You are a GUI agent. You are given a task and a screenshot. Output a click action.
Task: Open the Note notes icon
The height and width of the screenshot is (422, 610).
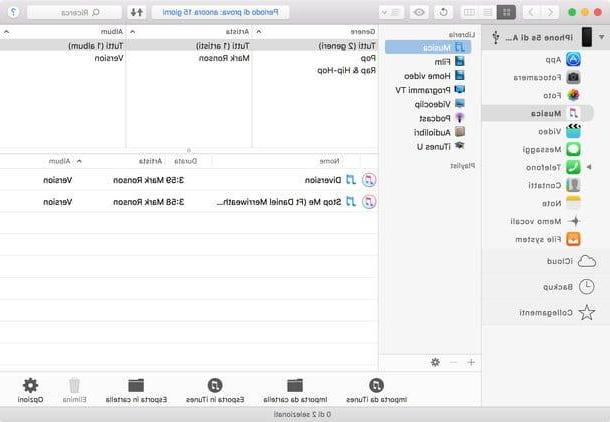click(x=573, y=203)
